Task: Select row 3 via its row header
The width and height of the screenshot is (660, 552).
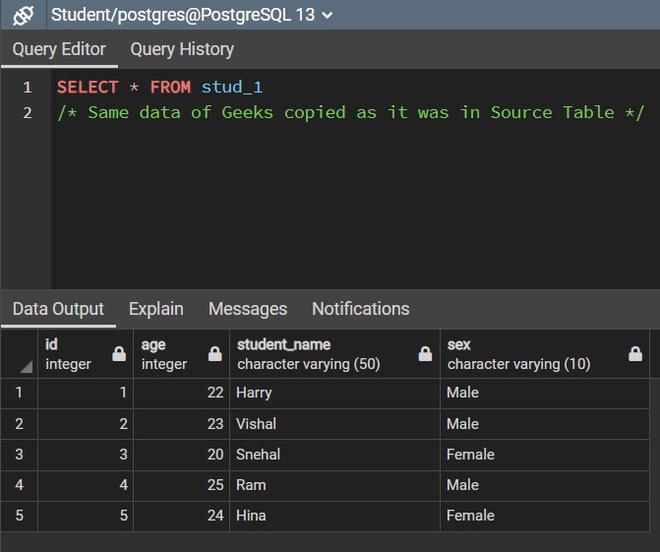Action: coord(19,454)
